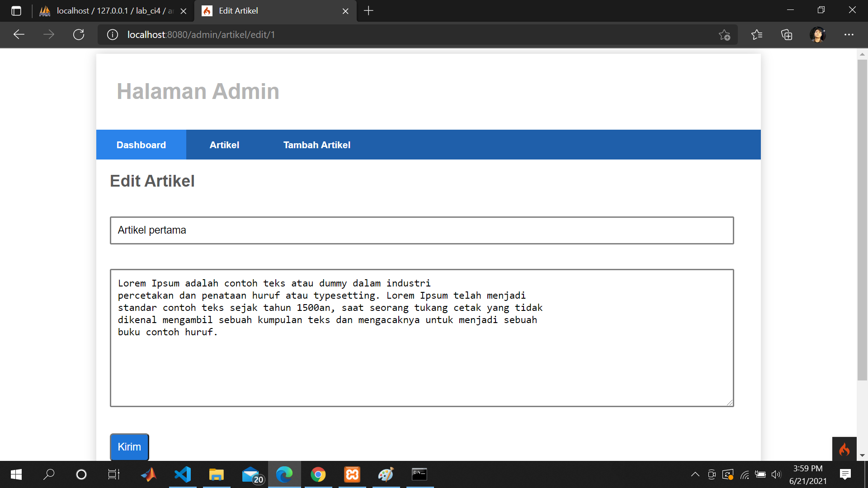Image resolution: width=868 pixels, height=488 pixels.
Task: View site information in the address bar
Action: (x=112, y=34)
